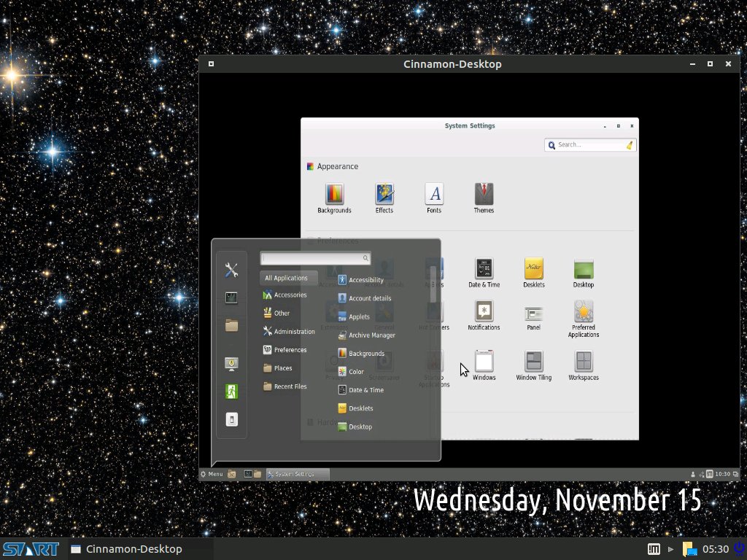Click the Lock Screen monitor icon in menu
Viewport: 747px width, 560px height.
pyautogui.click(x=231, y=364)
